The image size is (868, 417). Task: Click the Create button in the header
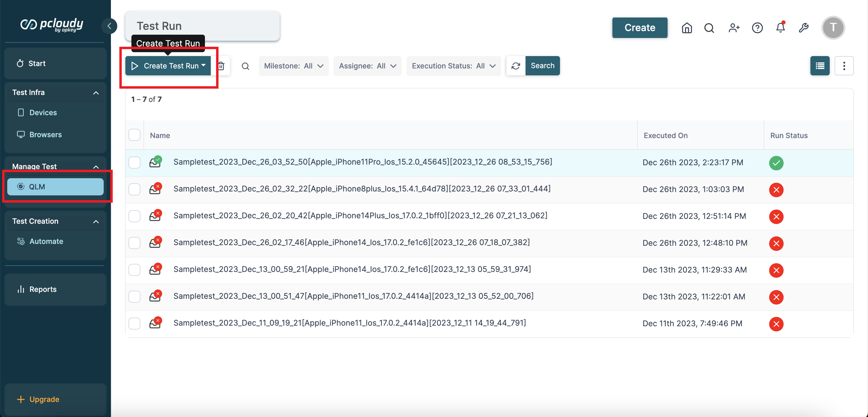point(640,28)
